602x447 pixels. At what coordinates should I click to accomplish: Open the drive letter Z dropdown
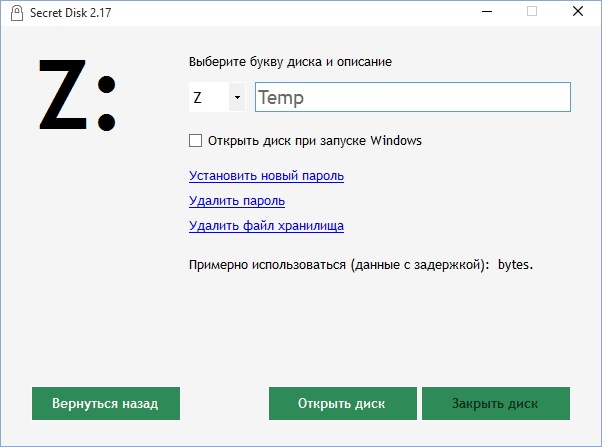pos(217,97)
